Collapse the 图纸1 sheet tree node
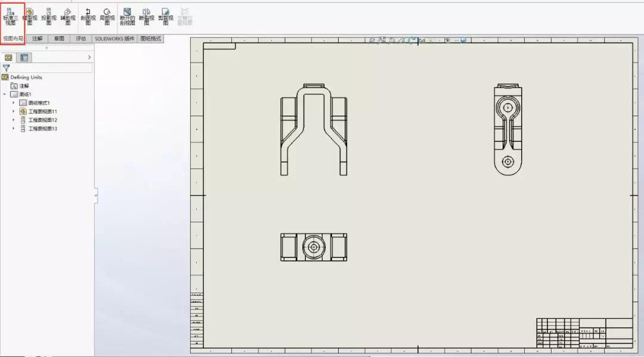644x357 pixels. (5, 94)
